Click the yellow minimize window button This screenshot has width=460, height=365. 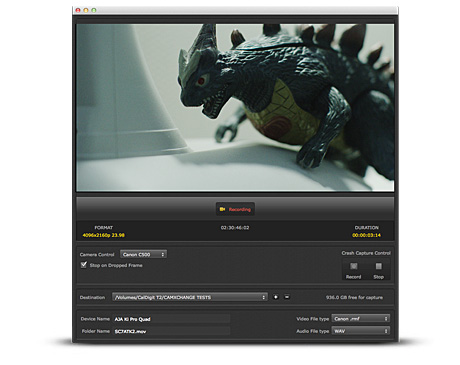tap(86, 10)
